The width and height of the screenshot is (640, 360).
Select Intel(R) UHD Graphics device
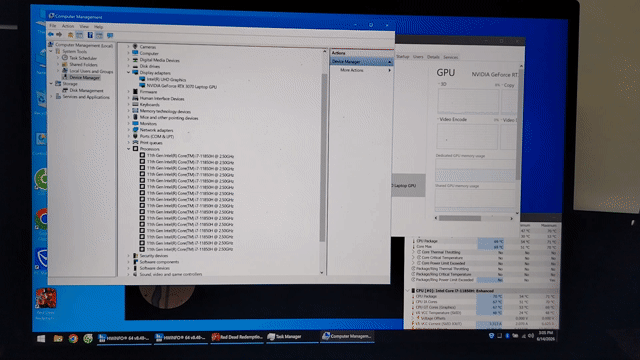pyautogui.click(x=163, y=80)
